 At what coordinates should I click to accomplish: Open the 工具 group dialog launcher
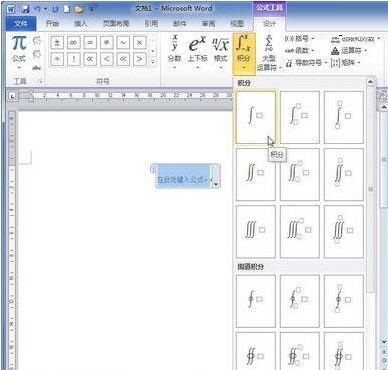point(40,81)
